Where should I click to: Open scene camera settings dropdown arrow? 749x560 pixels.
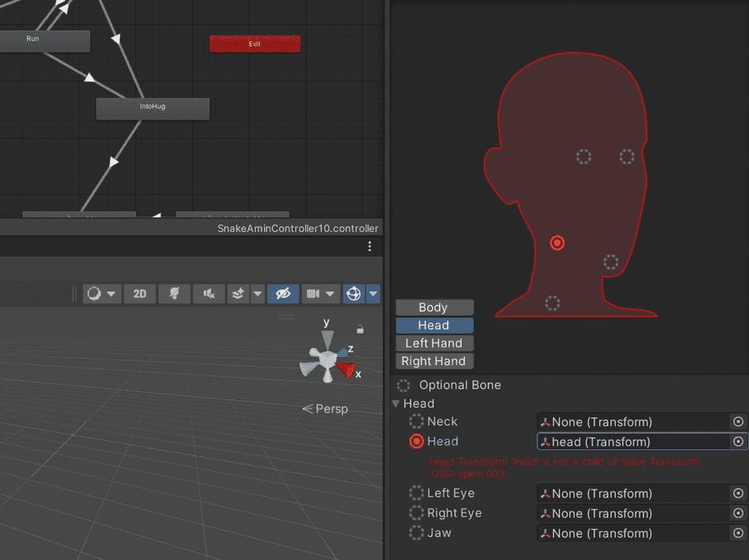[x=330, y=294]
